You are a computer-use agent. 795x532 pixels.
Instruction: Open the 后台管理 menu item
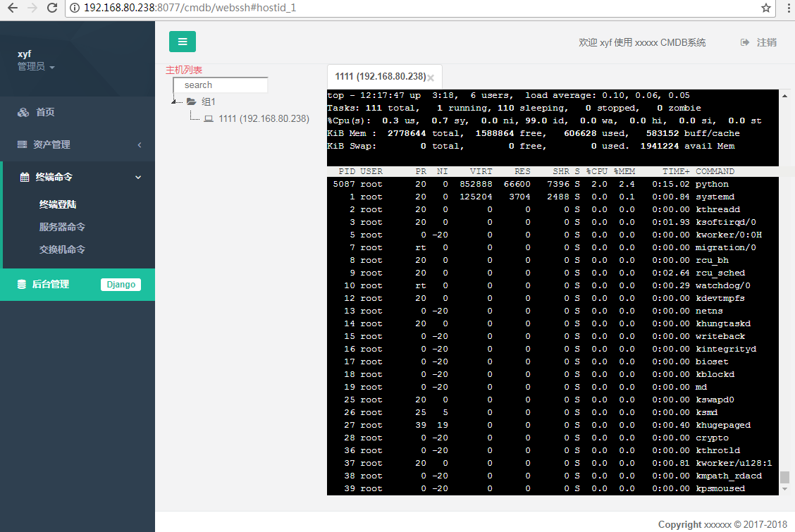pyautogui.click(x=78, y=284)
